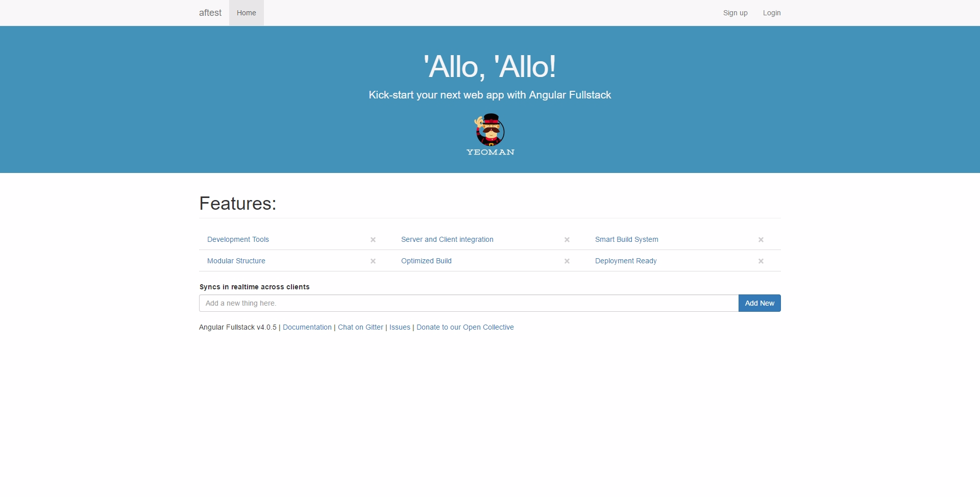Open the Optimized Build feature
980x497 pixels.
tap(426, 261)
